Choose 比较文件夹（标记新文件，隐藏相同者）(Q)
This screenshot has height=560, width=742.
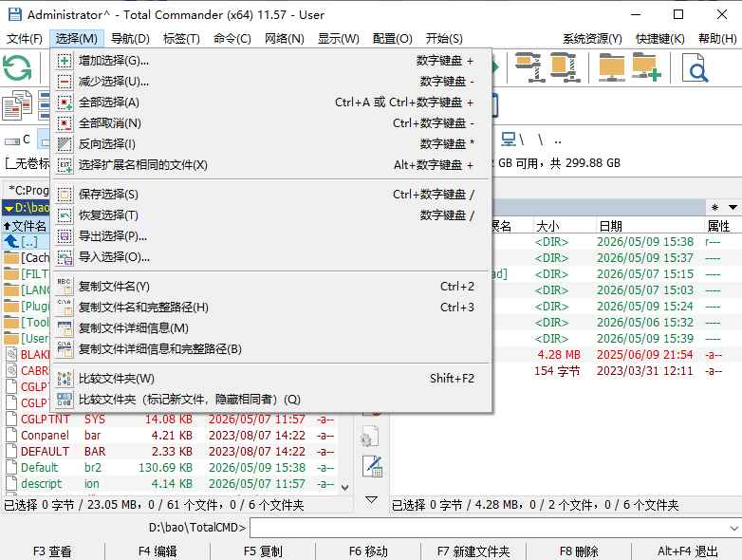(x=271, y=399)
